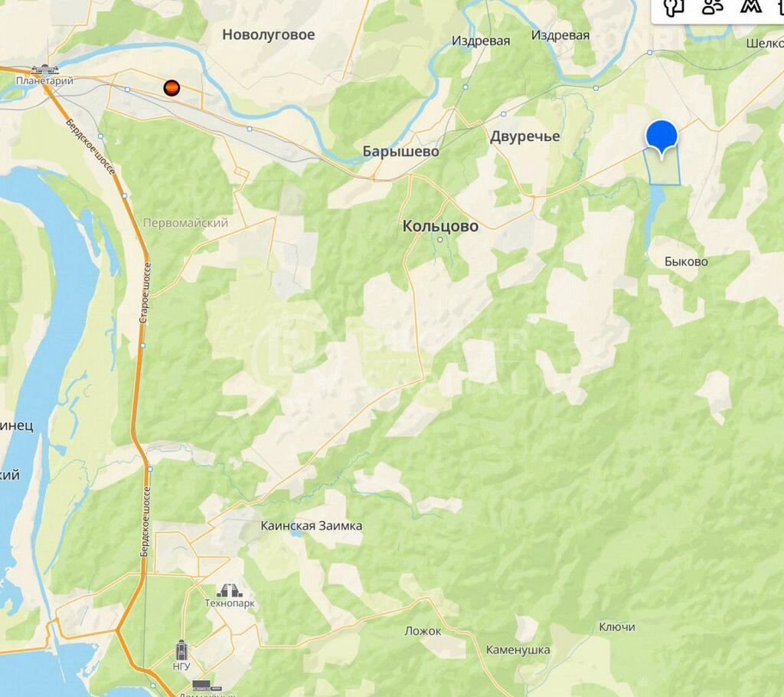
Task: Click the red-orange circular marker near Новолуговое
Action: pos(171,88)
